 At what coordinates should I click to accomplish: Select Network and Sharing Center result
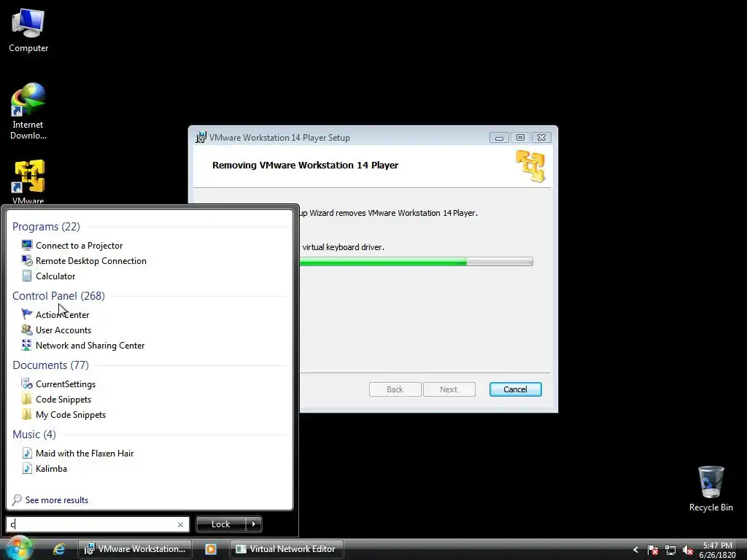tap(90, 345)
